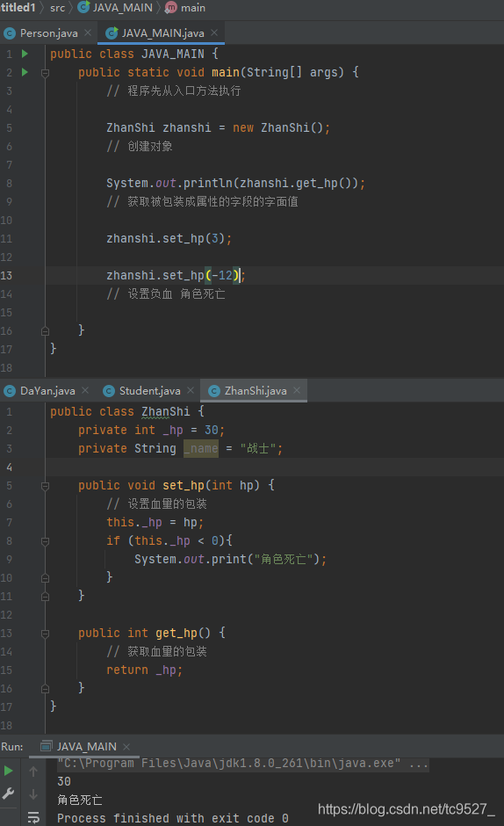Click the get_hp closing fold marker
Viewport: 504px width, 826px height.
[46, 689]
